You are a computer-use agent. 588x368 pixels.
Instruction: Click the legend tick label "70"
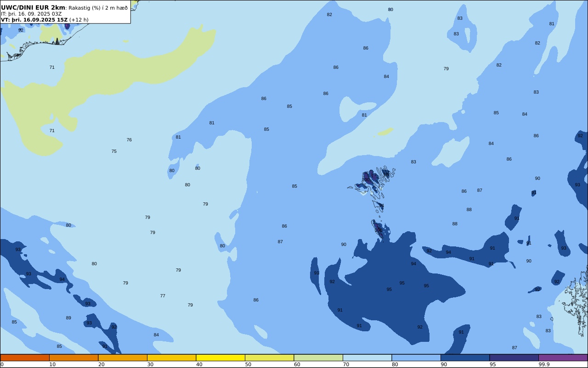[x=346, y=364]
